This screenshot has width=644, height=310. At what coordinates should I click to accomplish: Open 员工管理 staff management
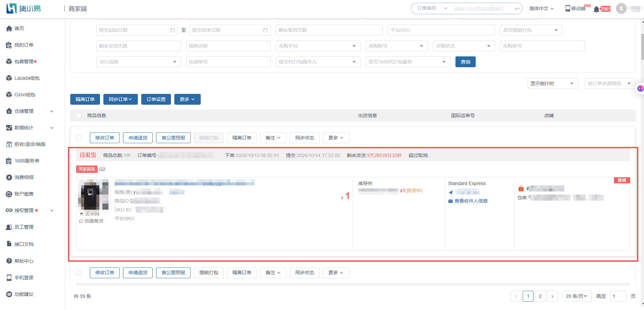coord(24,227)
